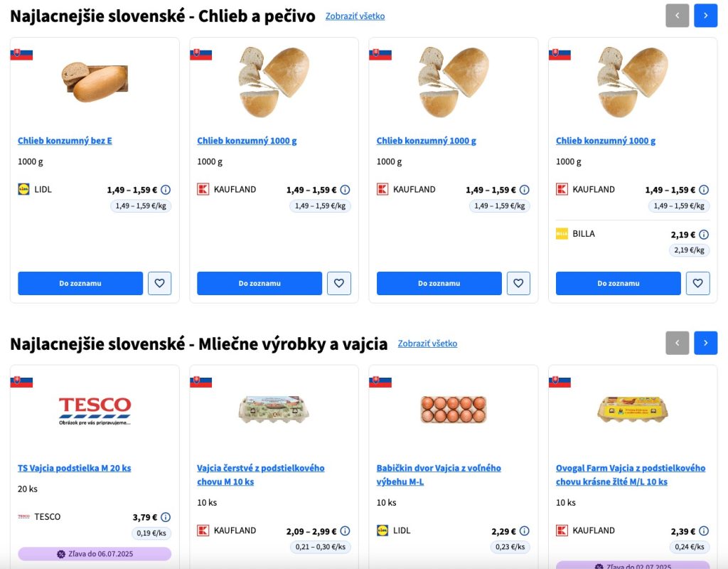The height and width of the screenshot is (569, 728).
Task: Toggle heart on Chlieb konzumný card with Billa price
Action: coord(697,283)
